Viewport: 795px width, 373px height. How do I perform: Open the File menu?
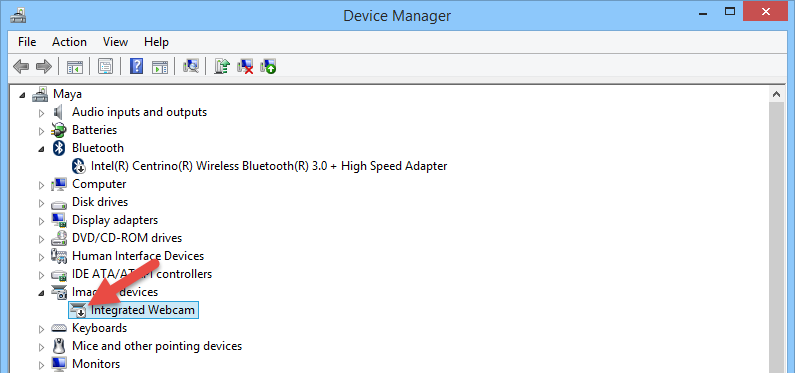pyautogui.click(x=27, y=42)
